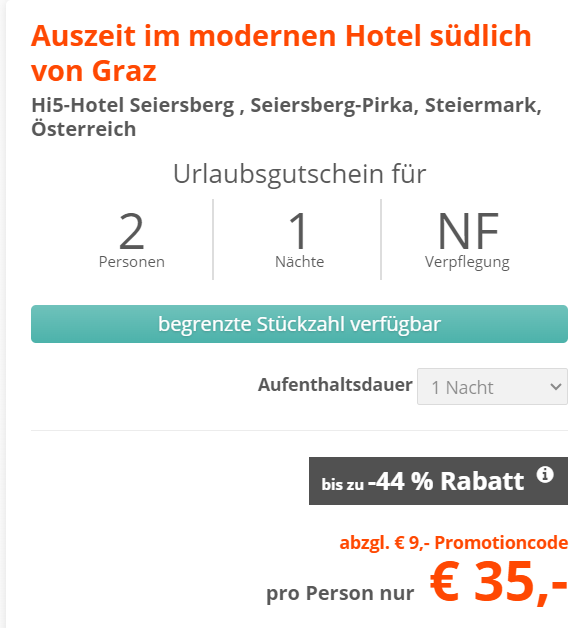The image size is (579, 628).
Task: Click the Hi5-Hotel Seiersberg location subtitle
Action: tap(286, 117)
